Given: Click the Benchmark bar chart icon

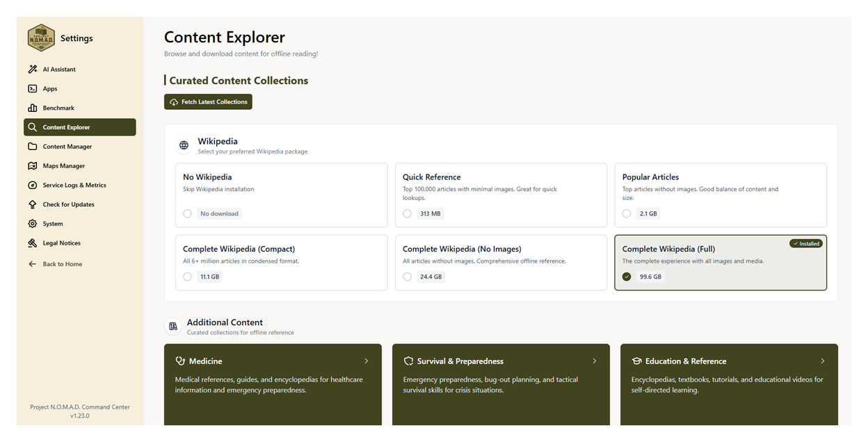Looking at the screenshot, I should tap(33, 108).
